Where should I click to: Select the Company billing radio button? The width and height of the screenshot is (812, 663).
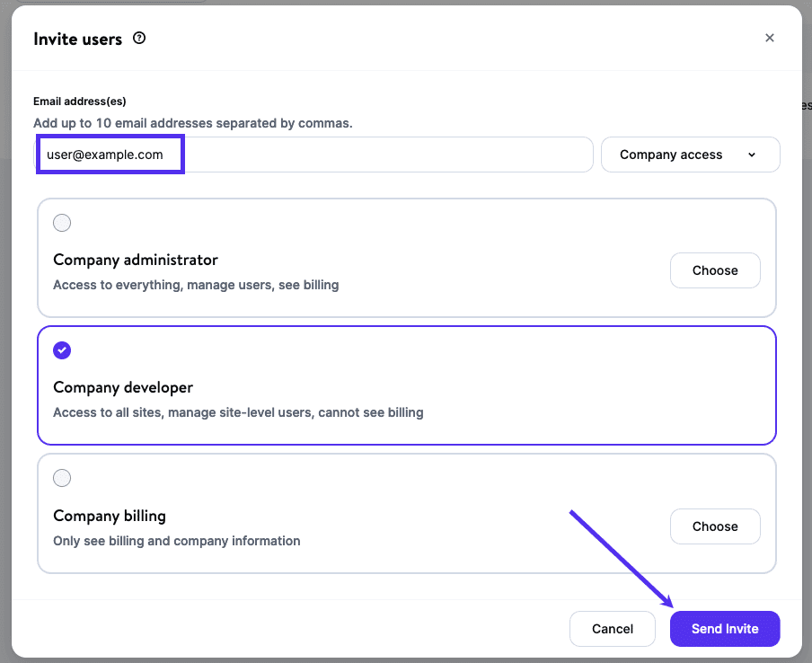pyautogui.click(x=62, y=478)
